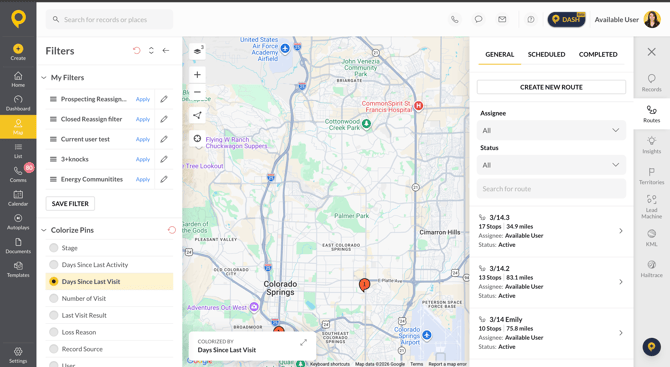Viewport: 670px width, 367px height.
Task: Click the Search for records or places field
Action: [109, 19]
